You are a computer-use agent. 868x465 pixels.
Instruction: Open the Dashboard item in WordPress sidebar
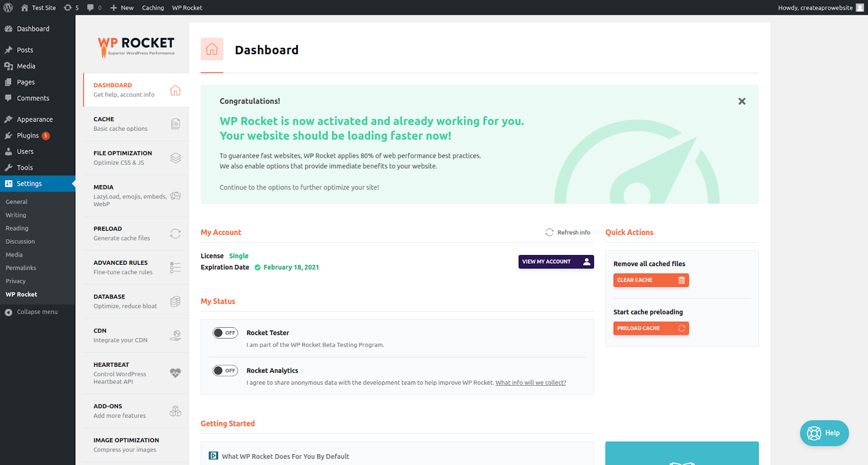[x=37, y=29]
